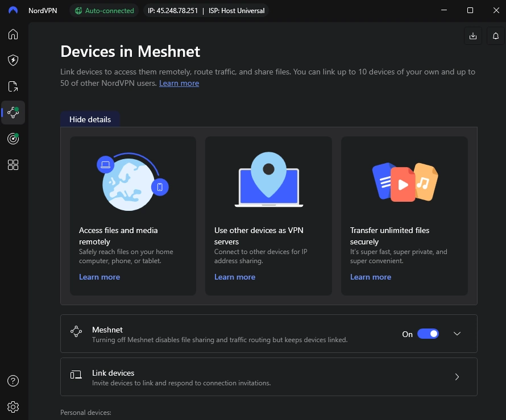Image resolution: width=506 pixels, height=420 pixels.
Task: Select the Meshnet sidebar icon
Action: 13,113
